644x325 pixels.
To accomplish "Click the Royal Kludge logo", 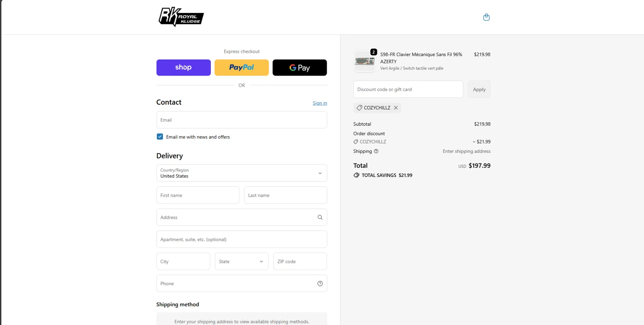I will [181, 17].
